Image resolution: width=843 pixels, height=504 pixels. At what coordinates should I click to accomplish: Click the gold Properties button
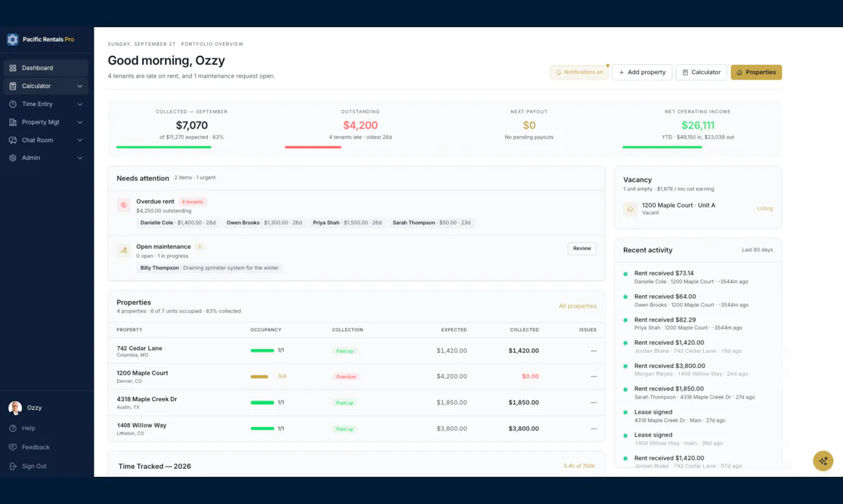[x=756, y=72]
